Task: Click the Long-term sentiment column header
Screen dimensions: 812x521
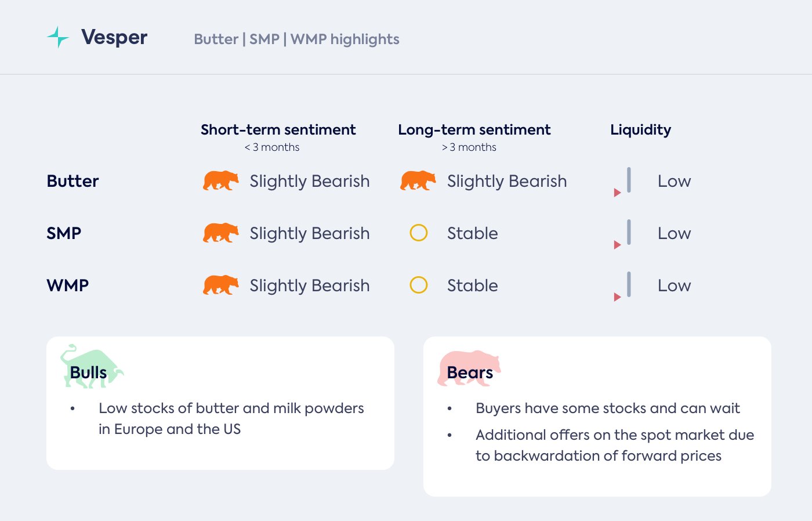Action: pos(474,130)
